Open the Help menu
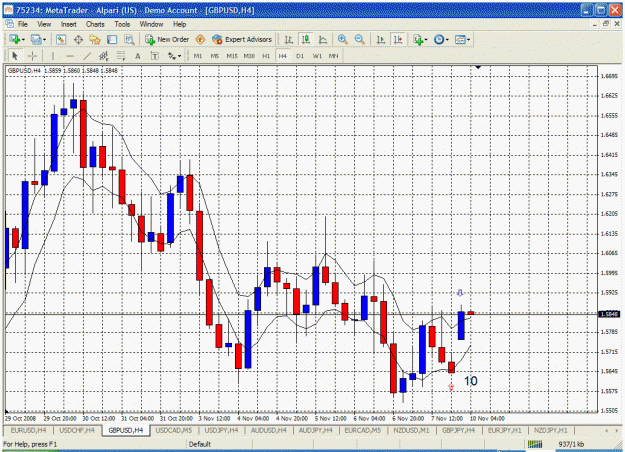625x452 pixels. tap(179, 24)
